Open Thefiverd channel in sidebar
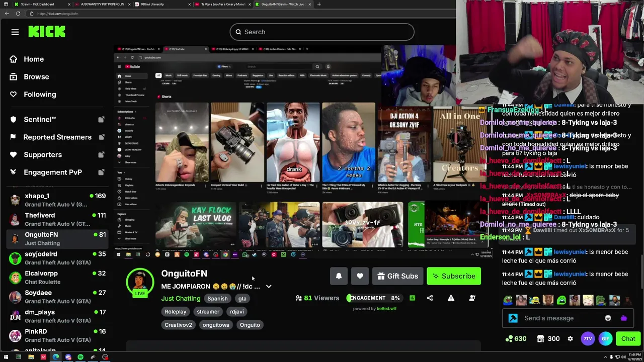Screen dimensions: 644x362 57,220
